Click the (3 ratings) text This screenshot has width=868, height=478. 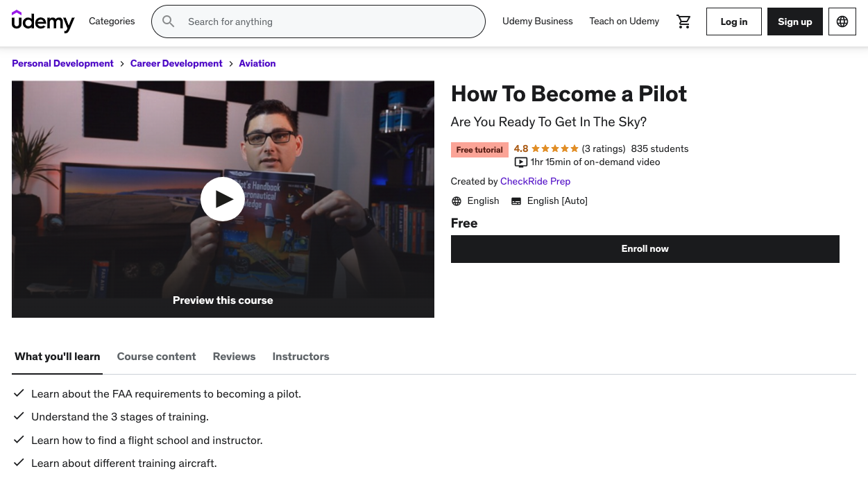pyautogui.click(x=604, y=148)
